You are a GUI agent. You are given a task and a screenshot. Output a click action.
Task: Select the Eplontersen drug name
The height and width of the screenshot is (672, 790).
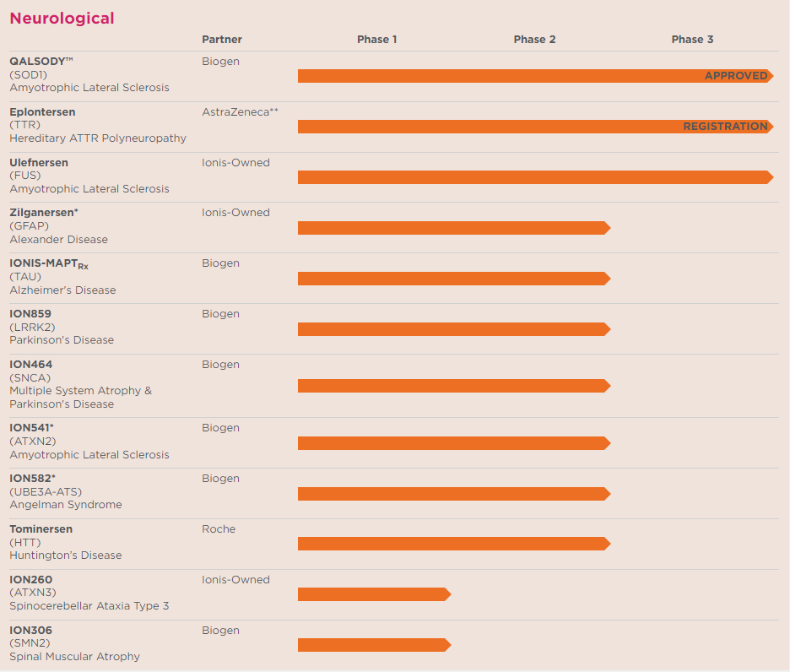pyautogui.click(x=42, y=111)
